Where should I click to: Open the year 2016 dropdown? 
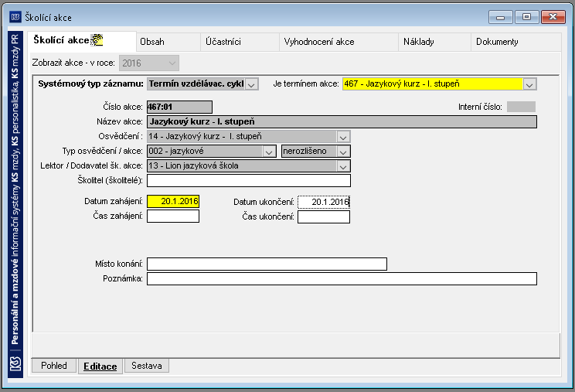[x=149, y=63]
